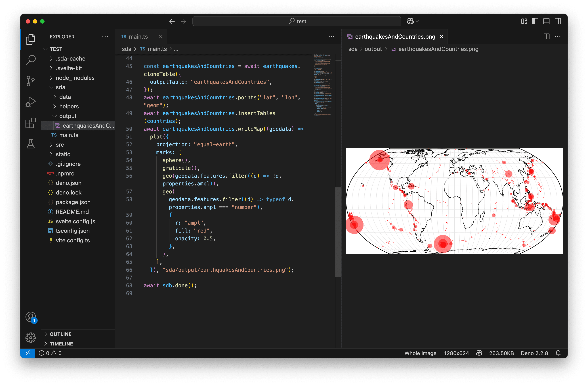Open deno.json in the Explorer
The height and width of the screenshot is (385, 588).
click(78, 183)
